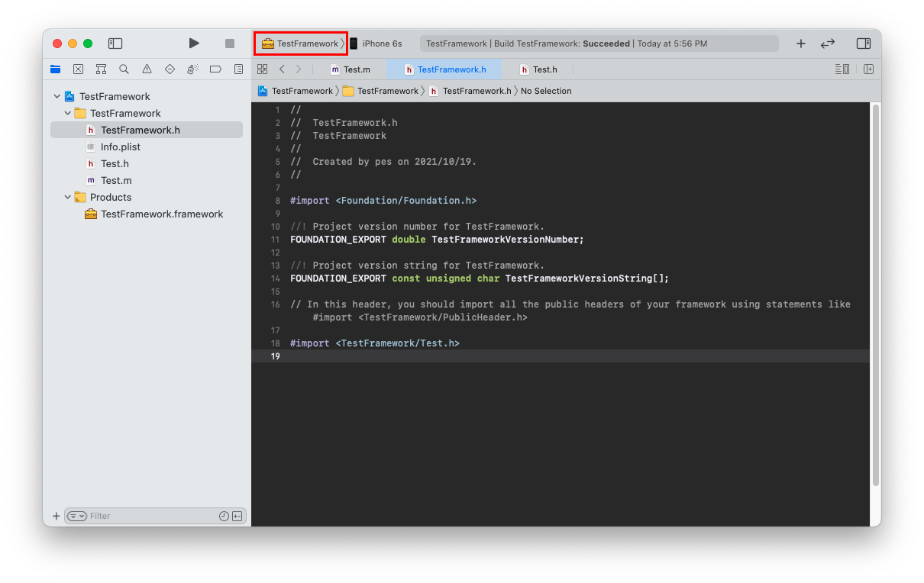Switch to the Test.h editor tab

(538, 69)
